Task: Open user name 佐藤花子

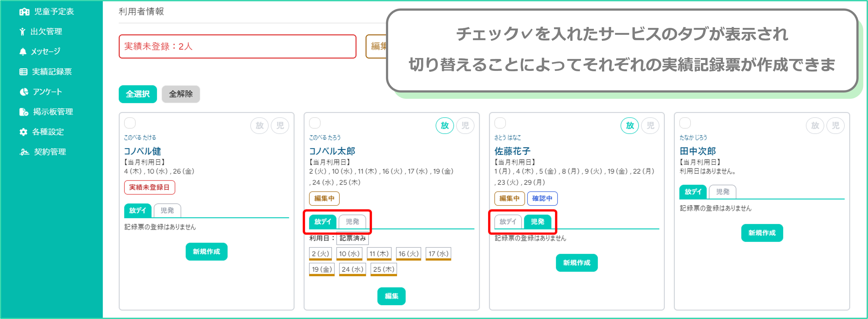Action: [512, 151]
